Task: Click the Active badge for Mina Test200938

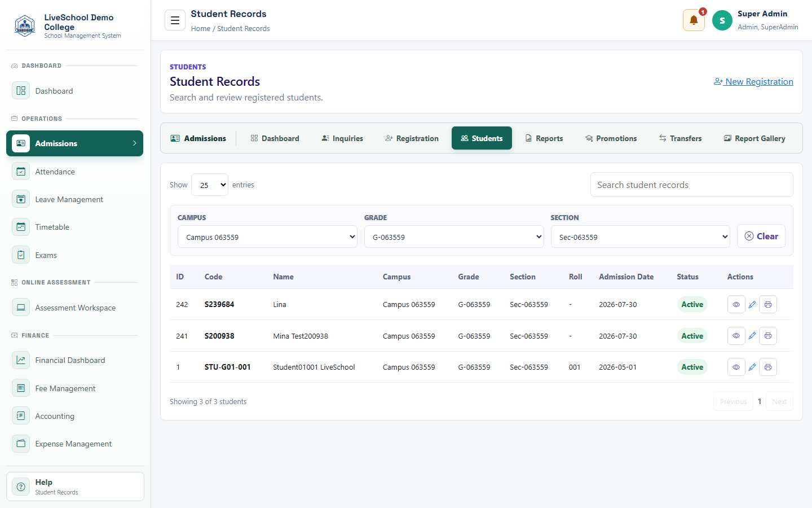Action: pyautogui.click(x=692, y=336)
